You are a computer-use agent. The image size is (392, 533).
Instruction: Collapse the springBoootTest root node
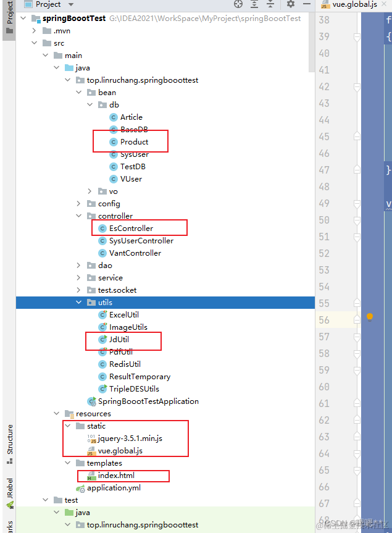[23, 18]
